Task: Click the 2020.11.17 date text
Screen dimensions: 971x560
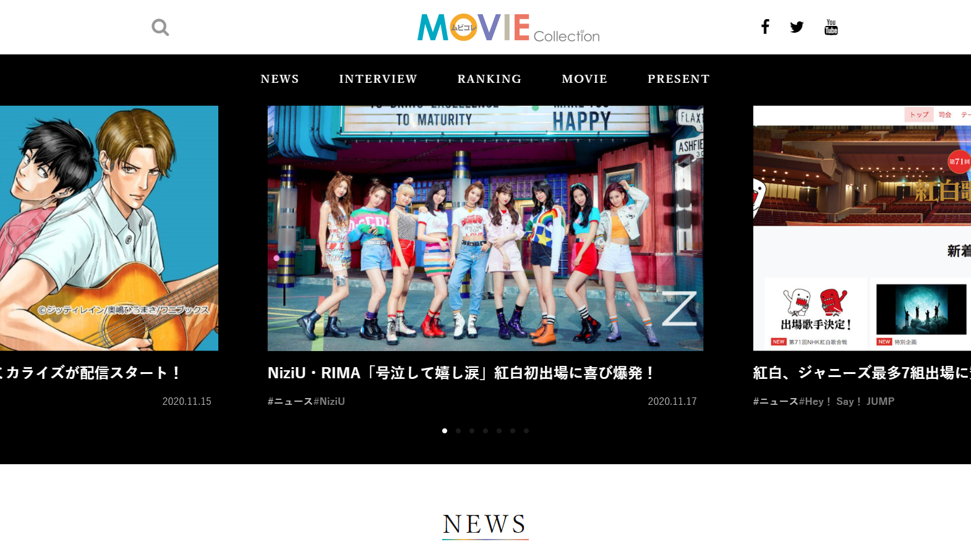Action: [672, 401]
